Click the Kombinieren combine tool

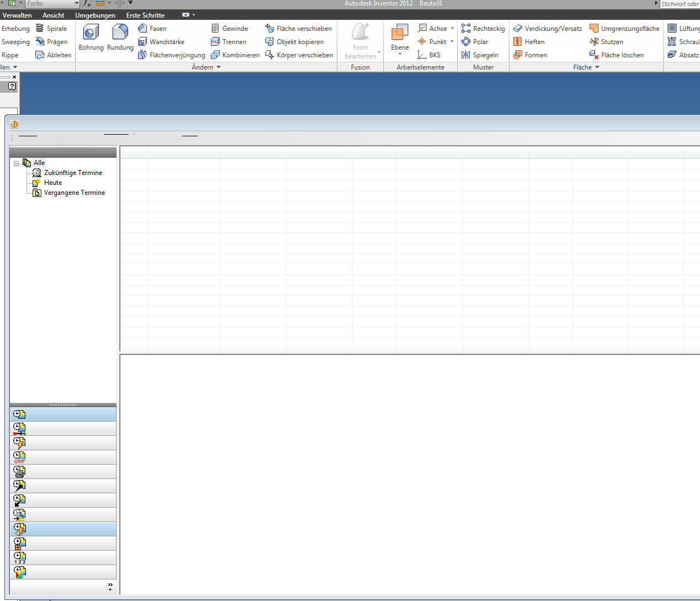point(235,55)
